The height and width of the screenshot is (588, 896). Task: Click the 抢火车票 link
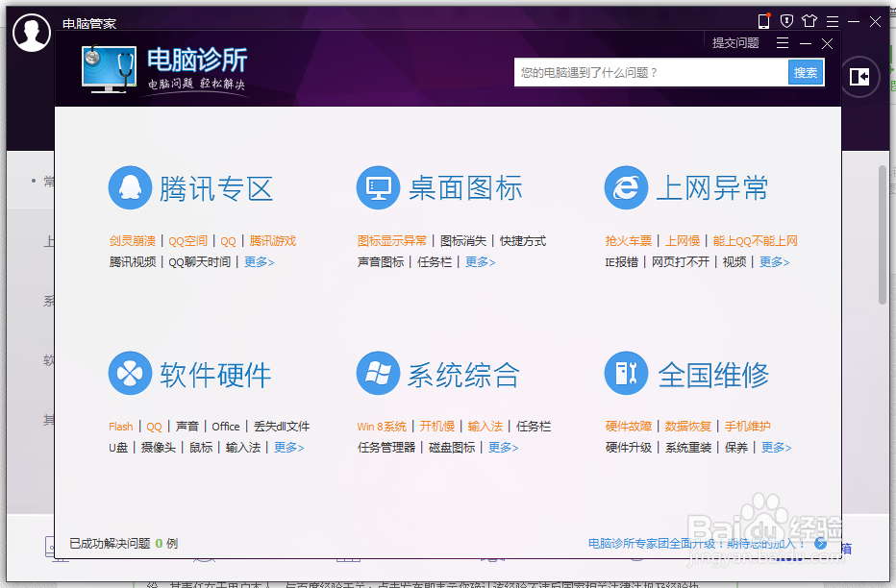[629, 241]
